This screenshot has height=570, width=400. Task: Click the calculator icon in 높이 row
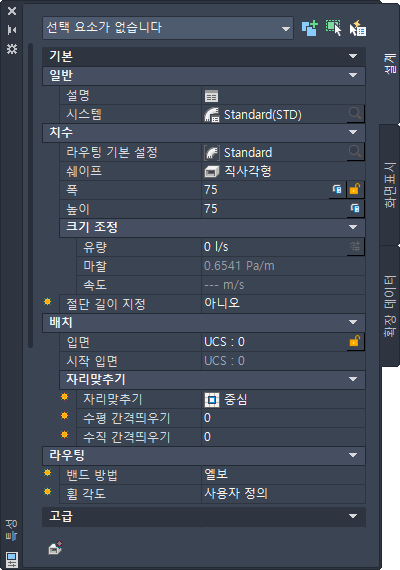tap(355, 209)
